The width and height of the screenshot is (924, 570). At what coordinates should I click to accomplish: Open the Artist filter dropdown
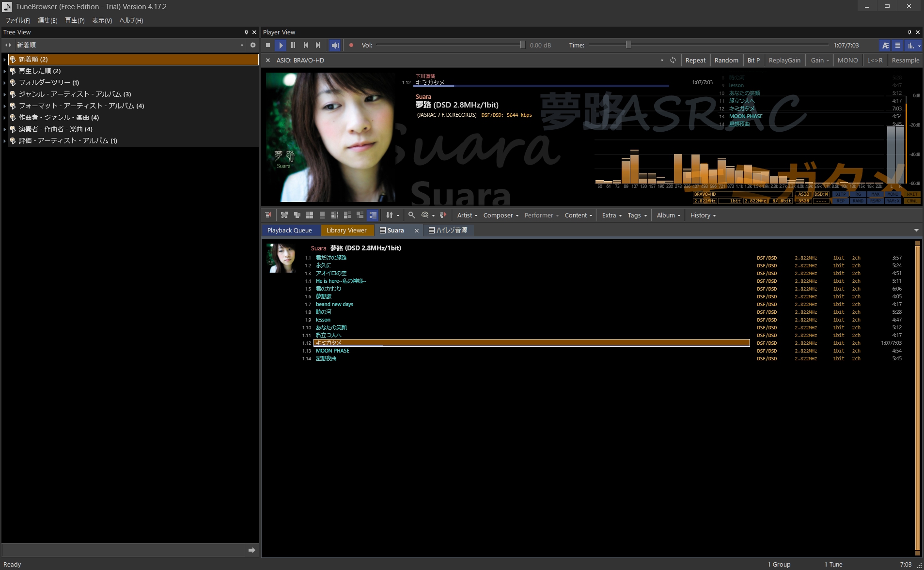coord(467,215)
